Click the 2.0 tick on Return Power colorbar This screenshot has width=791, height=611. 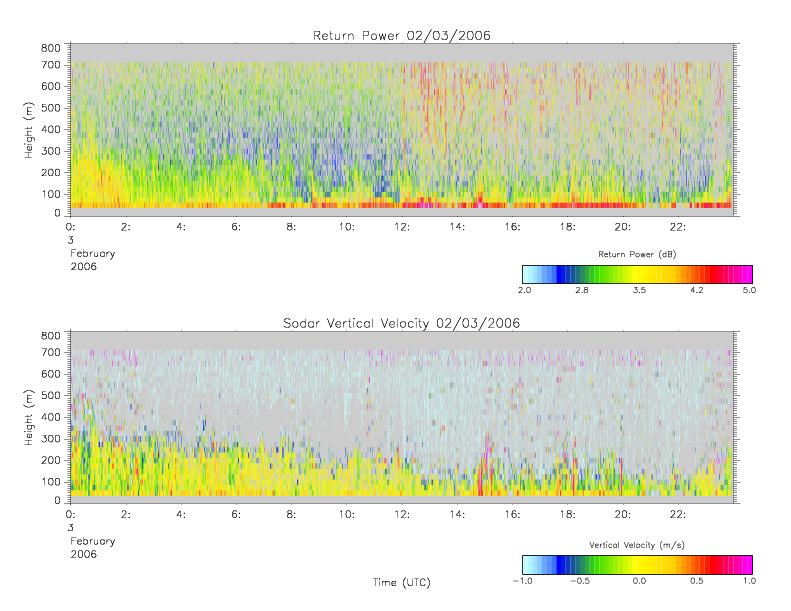(x=525, y=290)
